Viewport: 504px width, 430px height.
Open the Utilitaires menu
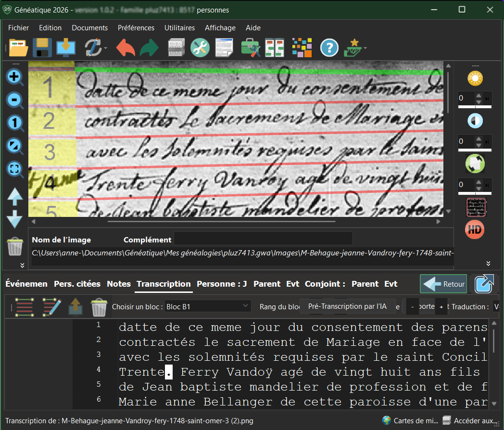tap(179, 28)
